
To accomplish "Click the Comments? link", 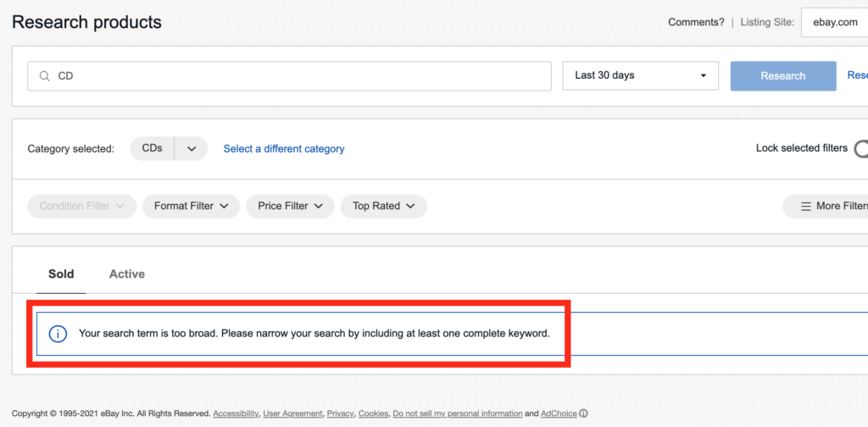I will click(x=696, y=23).
